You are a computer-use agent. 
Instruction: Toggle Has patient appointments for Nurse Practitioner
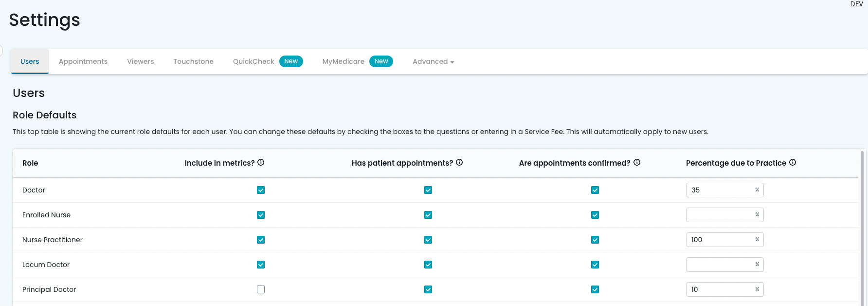click(428, 240)
